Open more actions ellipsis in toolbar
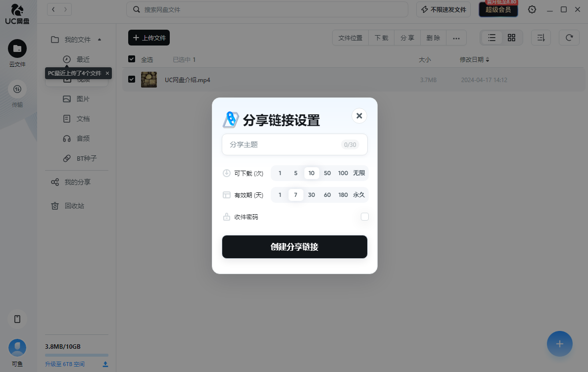 (456, 38)
